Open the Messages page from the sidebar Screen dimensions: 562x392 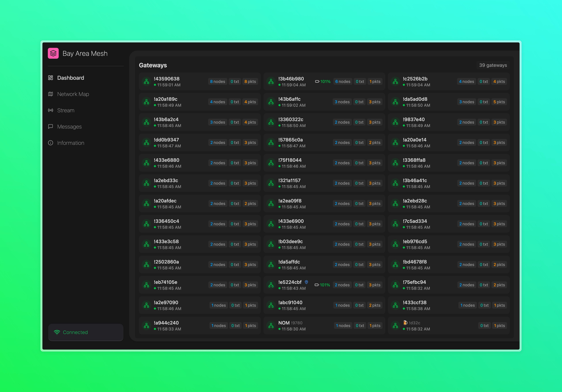69,127
